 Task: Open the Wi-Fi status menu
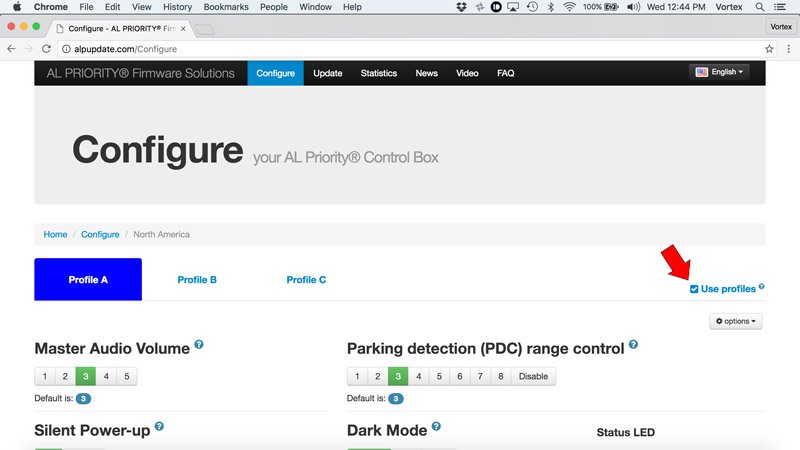coord(569,7)
